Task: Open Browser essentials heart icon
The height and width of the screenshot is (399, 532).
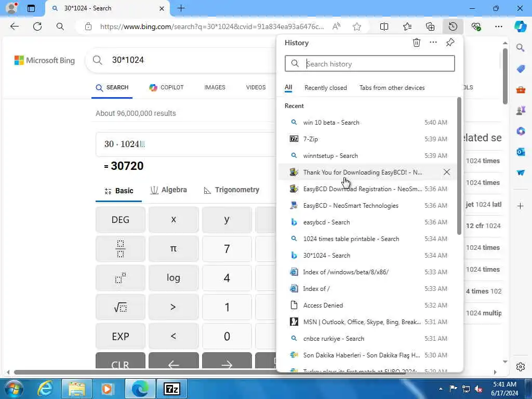Action: pos(476,26)
